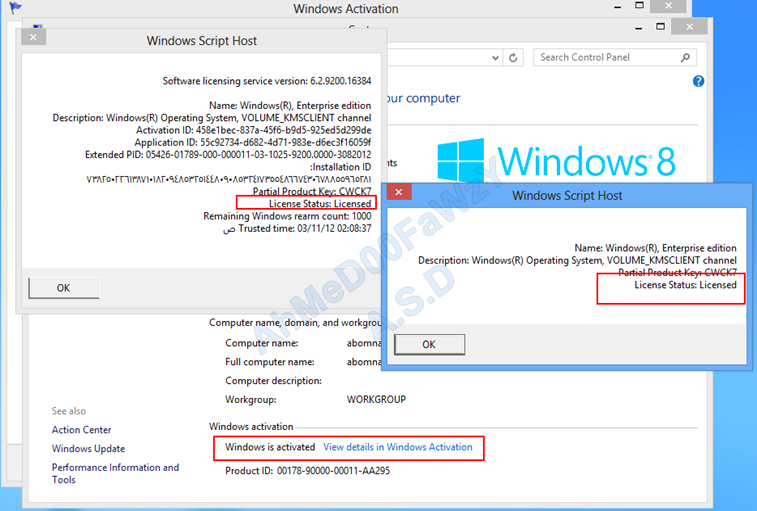
Task: Click 'License Status: Licensed' in large dialog
Action: pyautogui.click(x=320, y=204)
